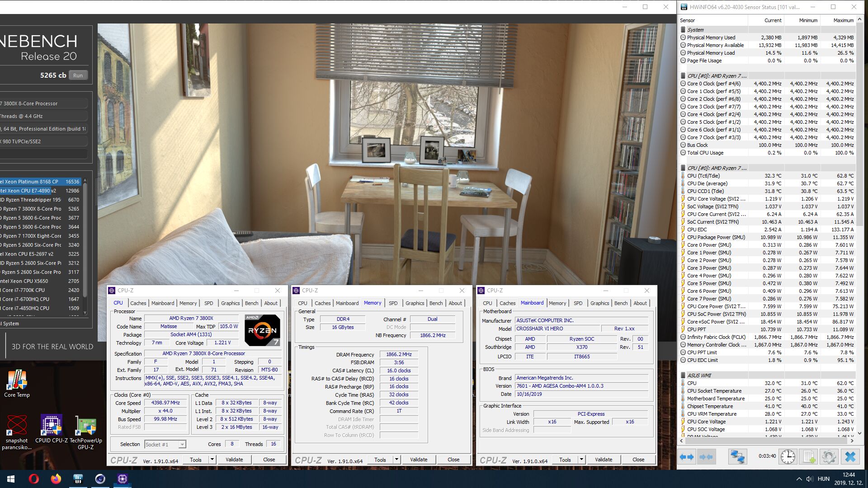Select Core i7-7700K ranking entry

tap(41, 290)
